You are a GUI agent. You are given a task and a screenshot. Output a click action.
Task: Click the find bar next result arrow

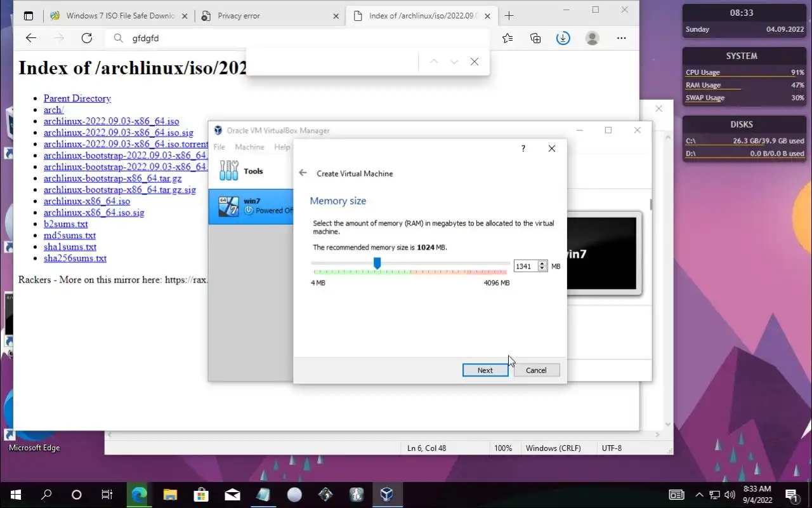click(x=454, y=62)
